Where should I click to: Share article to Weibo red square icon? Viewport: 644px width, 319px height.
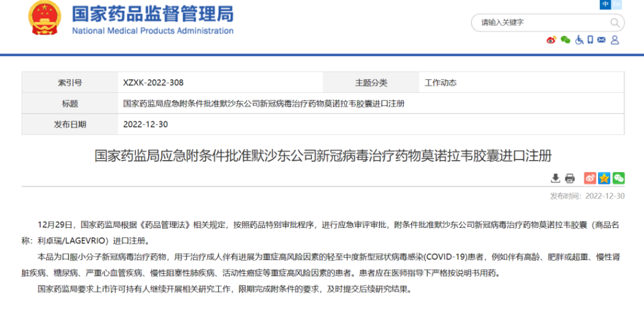point(590,178)
